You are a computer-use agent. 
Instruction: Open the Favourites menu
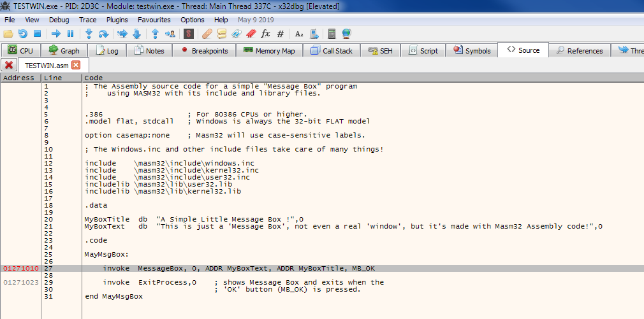[x=154, y=20]
